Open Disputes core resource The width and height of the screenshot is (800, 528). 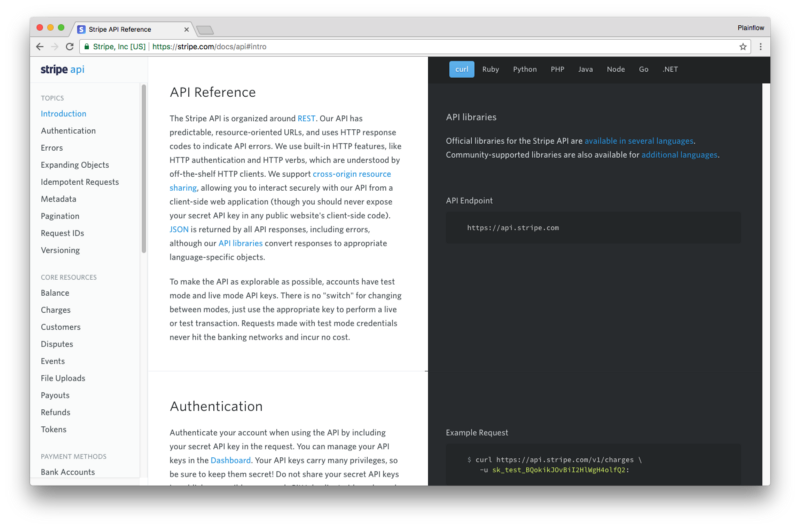click(57, 344)
